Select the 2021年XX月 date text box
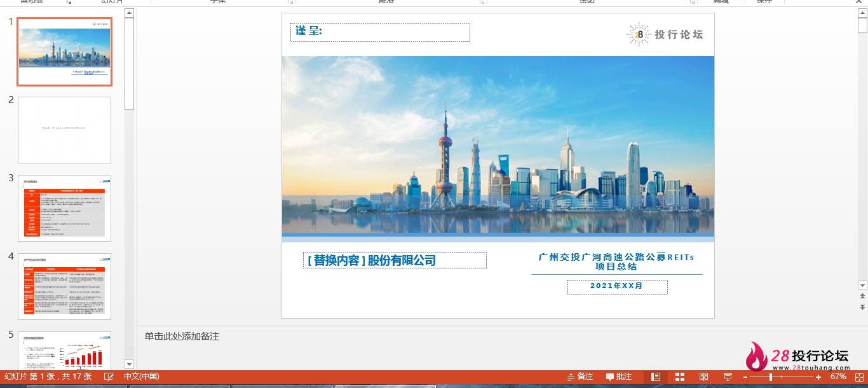Image resolution: width=868 pixels, height=388 pixels. pyautogui.click(x=617, y=286)
